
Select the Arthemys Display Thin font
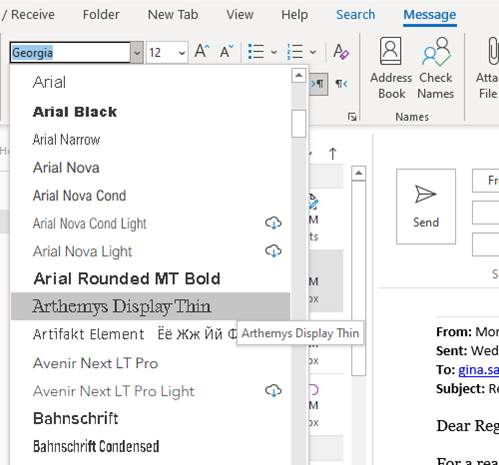pyautogui.click(x=150, y=306)
